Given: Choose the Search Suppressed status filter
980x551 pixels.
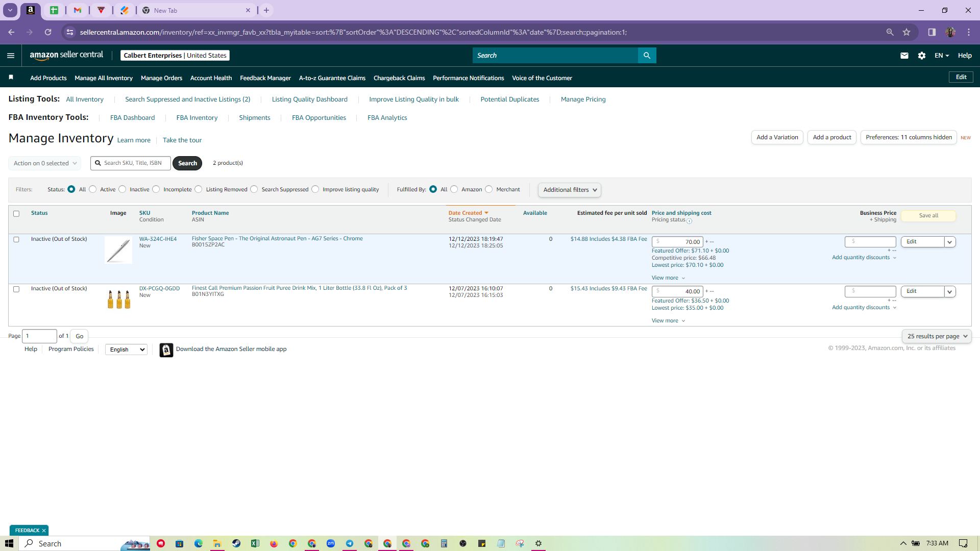Looking at the screenshot, I should pos(254,189).
